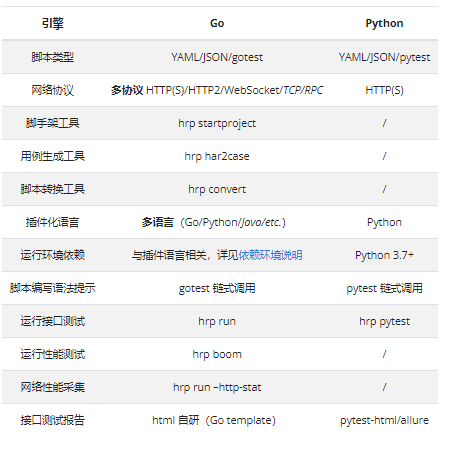Select the 引擎 column header
Viewport: 462px width, 456px height.
click(53, 23)
